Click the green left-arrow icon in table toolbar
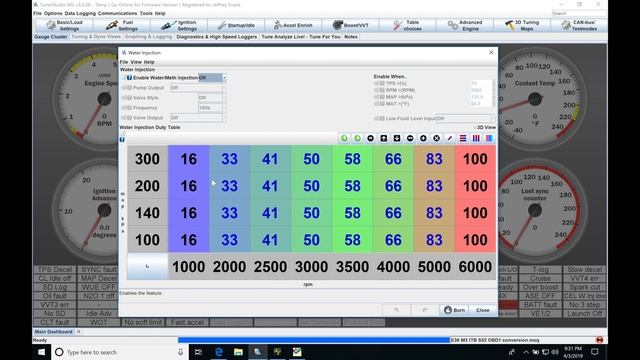Image resolution: width=640 pixels, height=360 pixels. click(344, 138)
